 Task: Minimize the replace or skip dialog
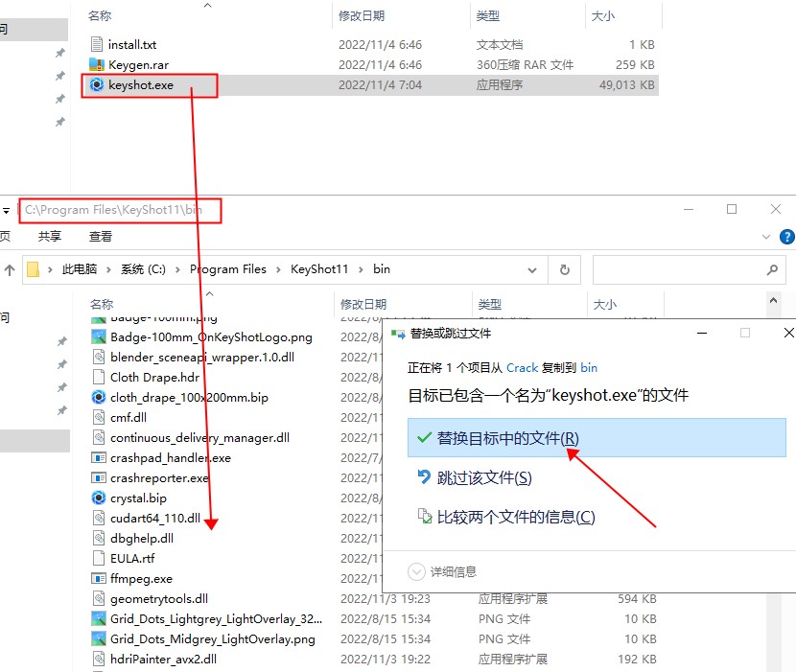(702, 333)
